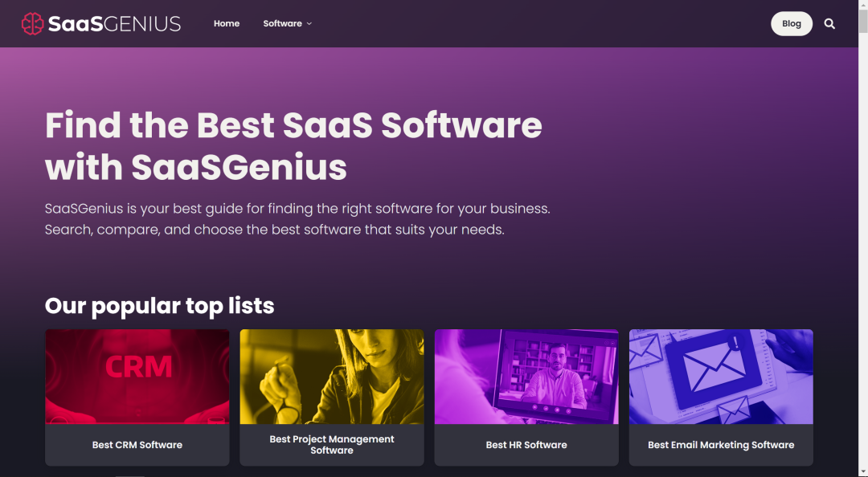
Task: Click the SaaSGENIUS logo text
Action: 114,24
